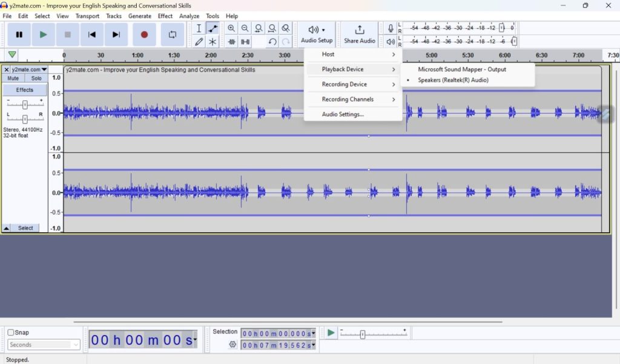The image size is (620, 364).
Task: Select the Draw tool
Action: coord(199,41)
